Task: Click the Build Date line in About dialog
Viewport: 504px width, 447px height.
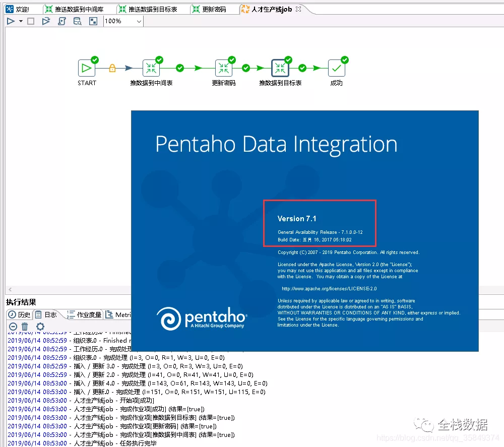Action: click(314, 240)
